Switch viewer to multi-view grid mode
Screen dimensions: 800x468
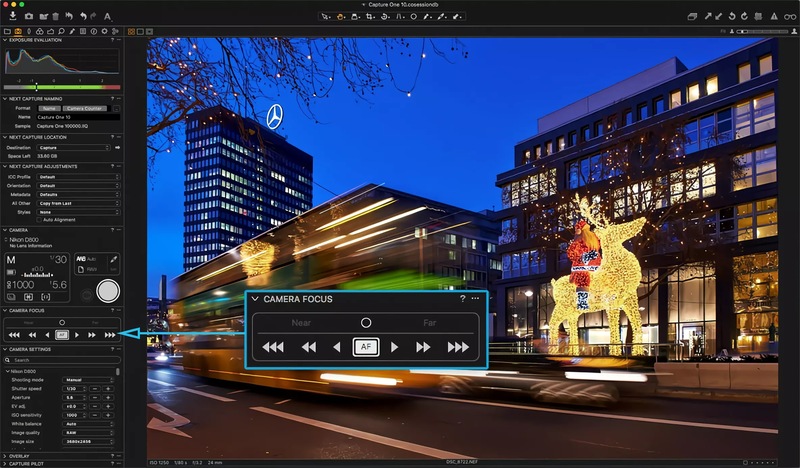[131, 31]
